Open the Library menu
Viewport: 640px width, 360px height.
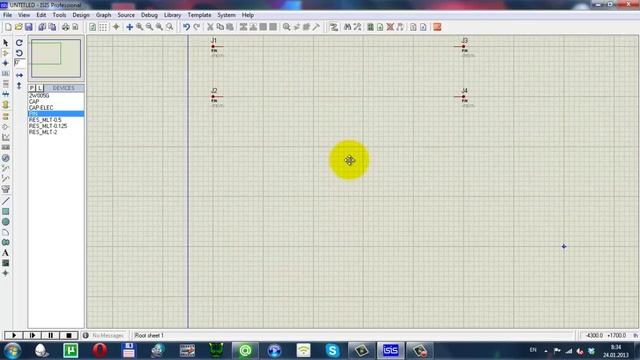pyautogui.click(x=172, y=15)
